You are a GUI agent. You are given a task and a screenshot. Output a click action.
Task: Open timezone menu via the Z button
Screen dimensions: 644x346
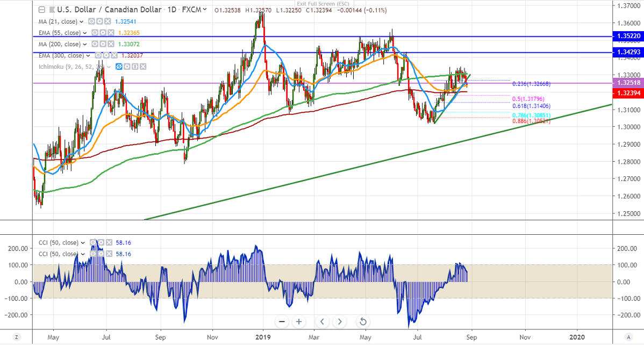pos(17,337)
